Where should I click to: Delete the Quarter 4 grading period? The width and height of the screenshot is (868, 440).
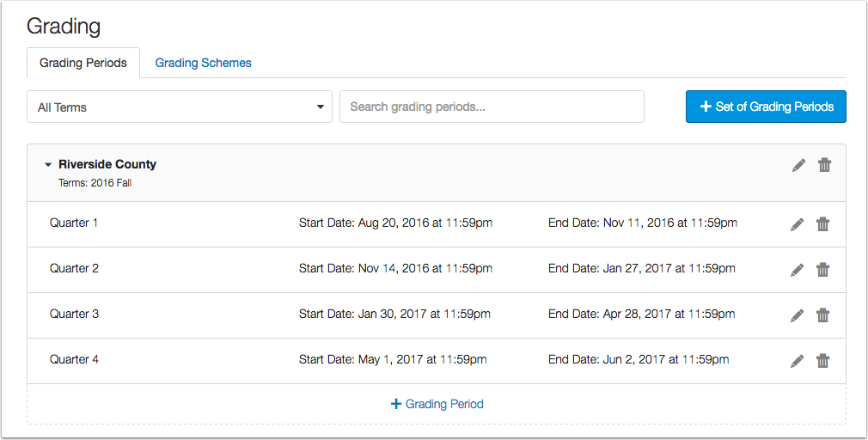(822, 361)
